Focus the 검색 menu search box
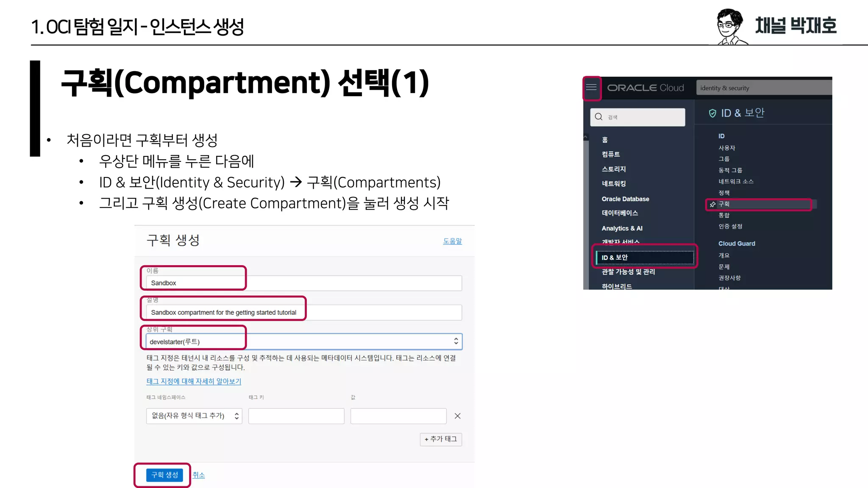868x488 pixels. pos(637,117)
